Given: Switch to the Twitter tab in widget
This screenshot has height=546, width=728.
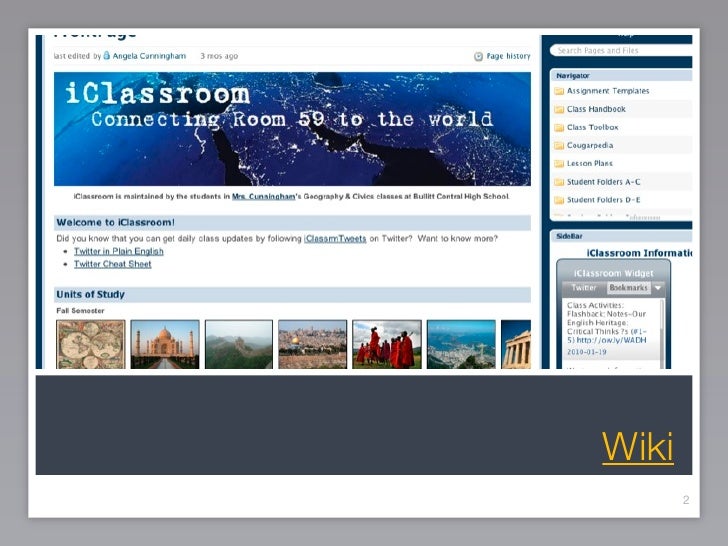Looking at the screenshot, I should (x=584, y=288).
